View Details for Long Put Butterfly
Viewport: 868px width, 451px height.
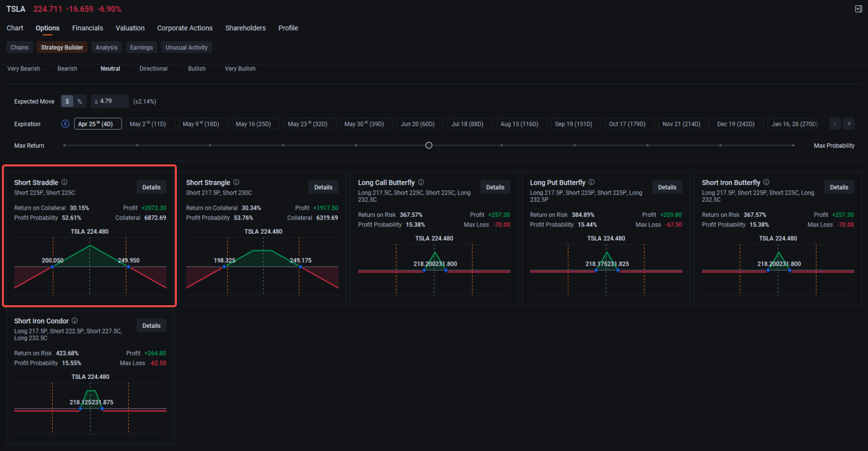[667, 188]
